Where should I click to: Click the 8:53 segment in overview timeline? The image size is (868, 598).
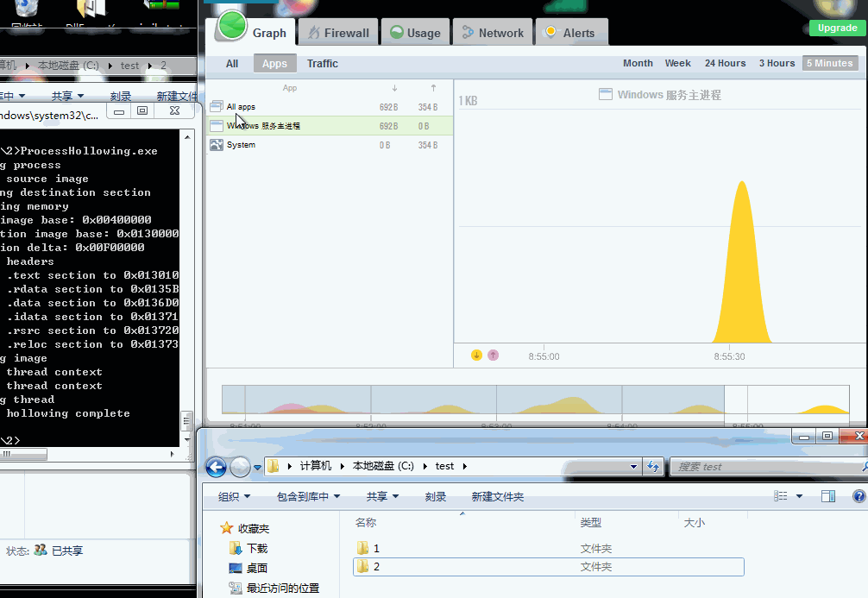tap(559, 400)
